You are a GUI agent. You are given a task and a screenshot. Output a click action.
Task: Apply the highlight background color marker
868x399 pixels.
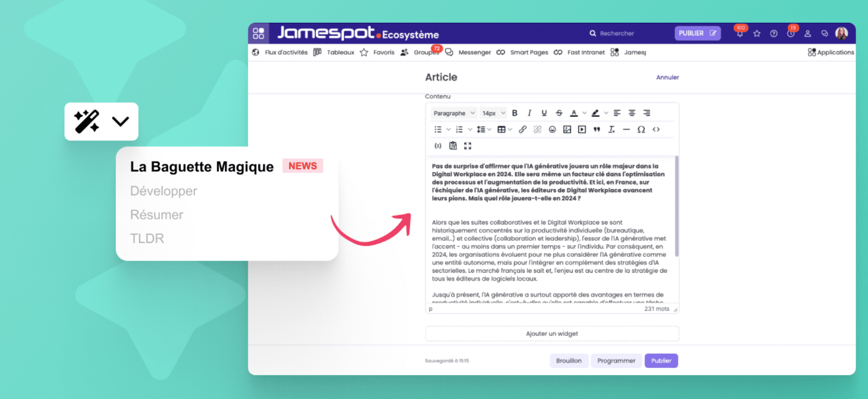point(596,113)
